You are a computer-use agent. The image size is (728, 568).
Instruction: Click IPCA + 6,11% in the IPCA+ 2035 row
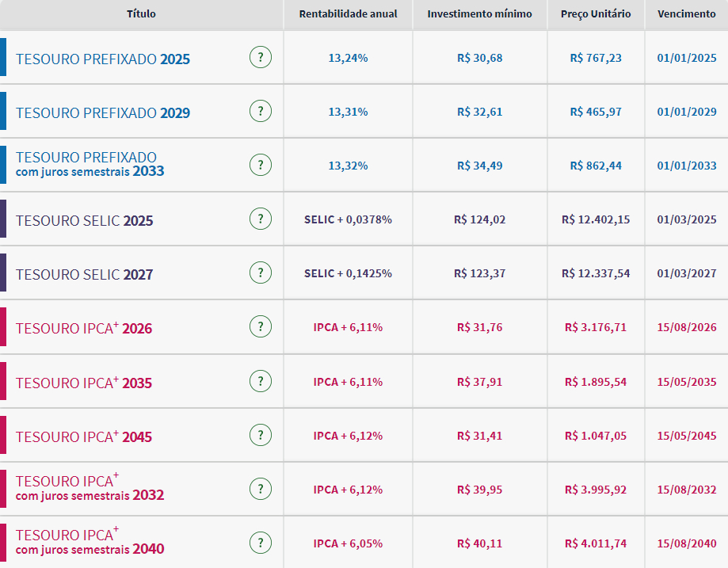[x=349, y=382]
